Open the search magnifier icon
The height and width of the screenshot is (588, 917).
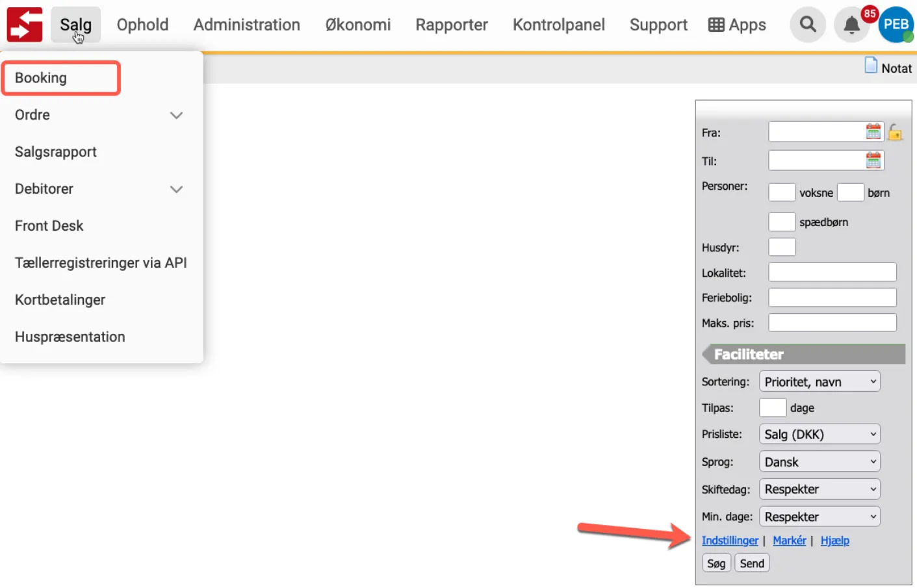pyautogui.click(x=808, y=25)
